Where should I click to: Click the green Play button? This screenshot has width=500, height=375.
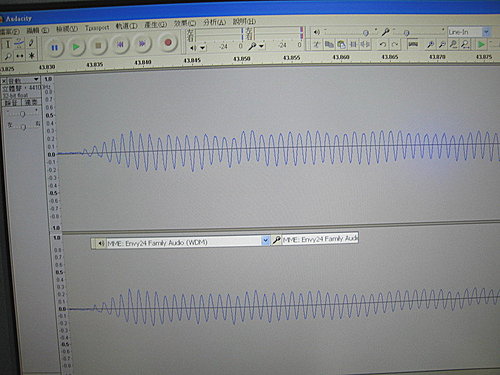click(x=76, y=47)
